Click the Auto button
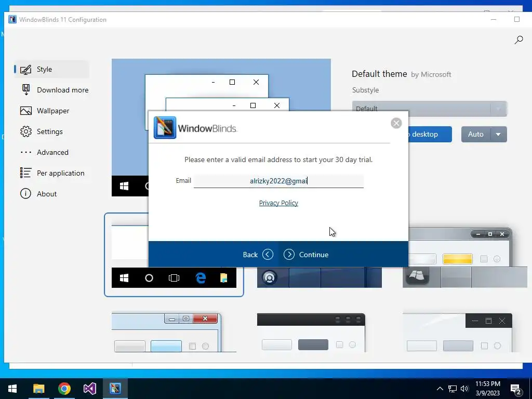This screenshot has width=532, height=399. (x=476, y=134)
